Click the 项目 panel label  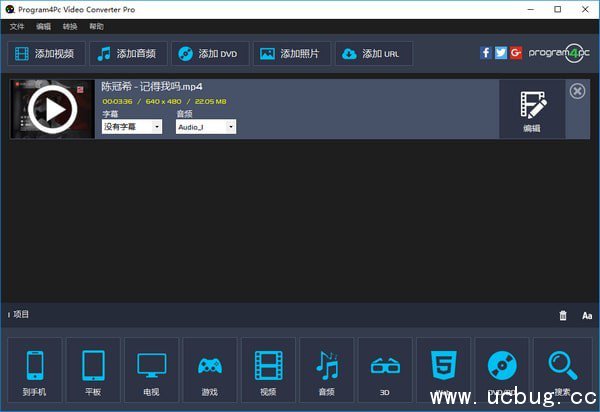point(21,314)
